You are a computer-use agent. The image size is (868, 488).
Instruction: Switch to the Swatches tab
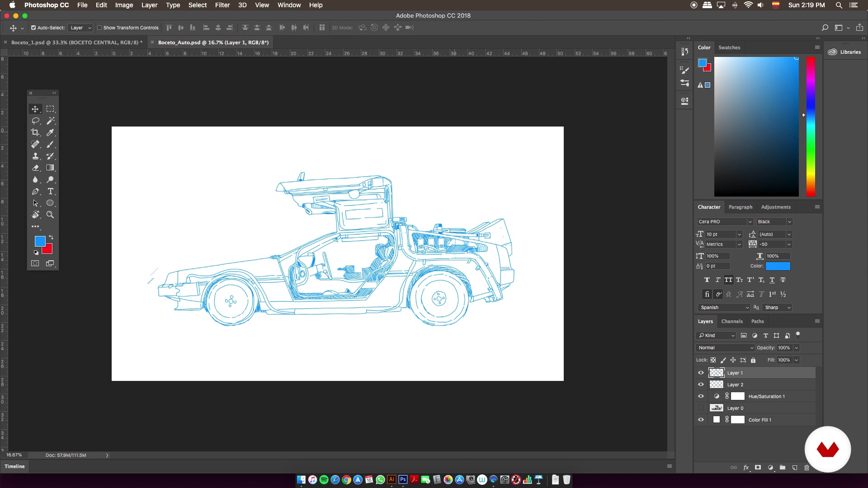click(729, 47)
